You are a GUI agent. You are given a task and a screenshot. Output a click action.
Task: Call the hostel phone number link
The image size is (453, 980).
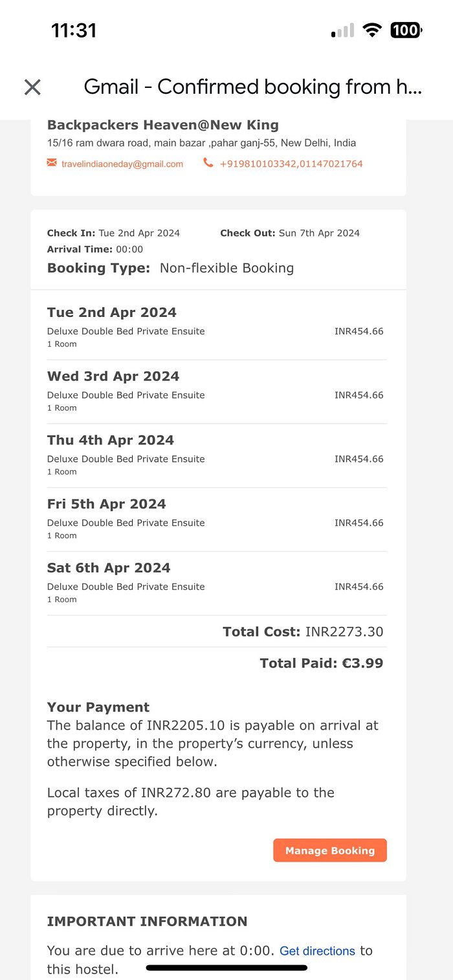[x=291, y=164]
